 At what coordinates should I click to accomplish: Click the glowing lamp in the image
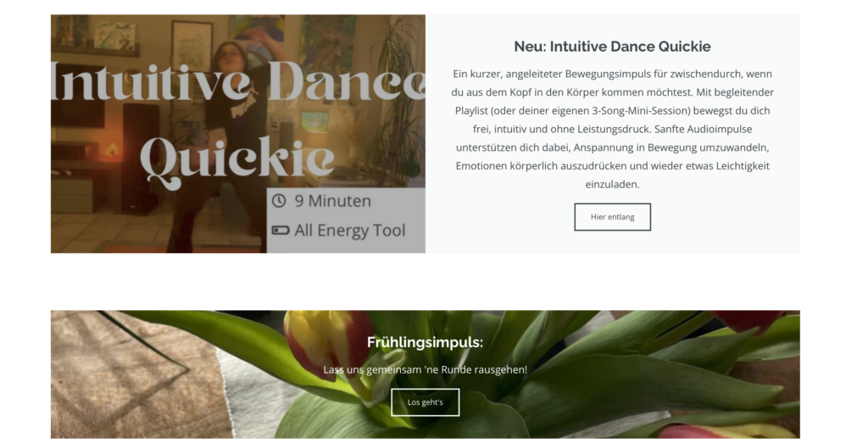[111, 150]
